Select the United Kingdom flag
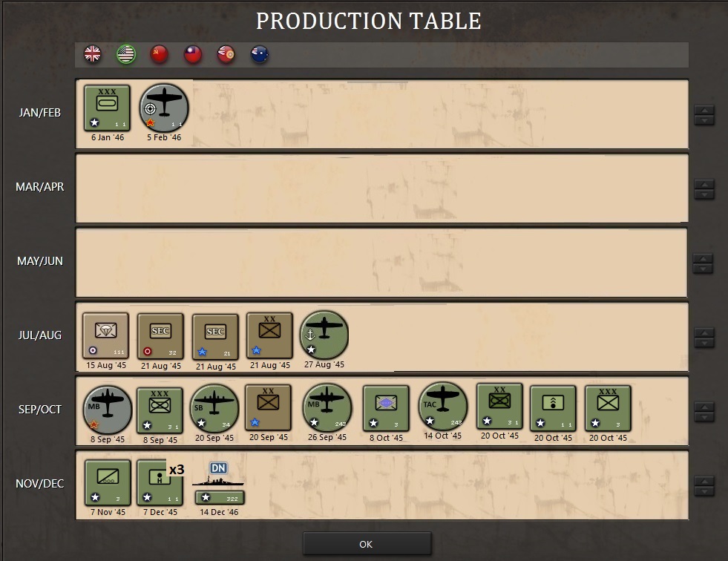Screen dimensions: 728x561 point(93,54)
